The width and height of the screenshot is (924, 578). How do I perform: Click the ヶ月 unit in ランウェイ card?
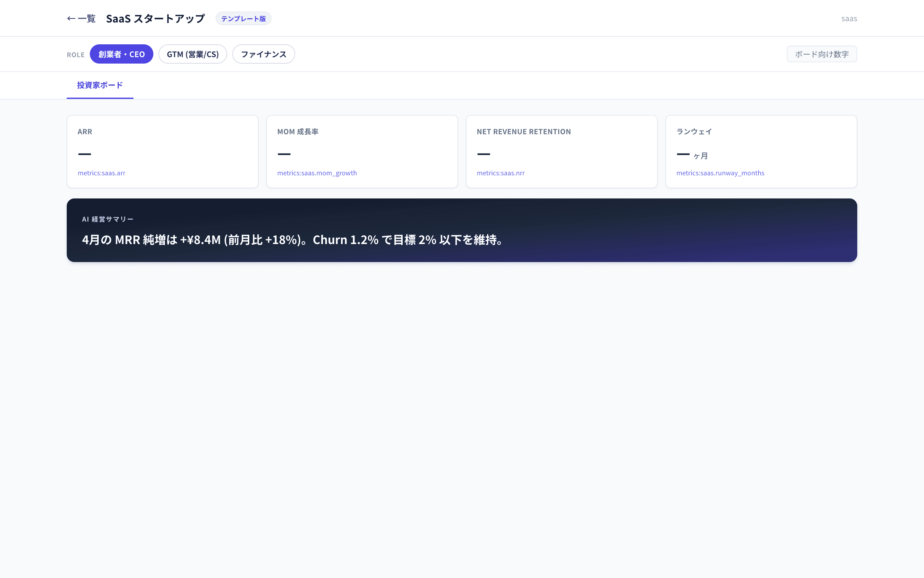[701, 156]
